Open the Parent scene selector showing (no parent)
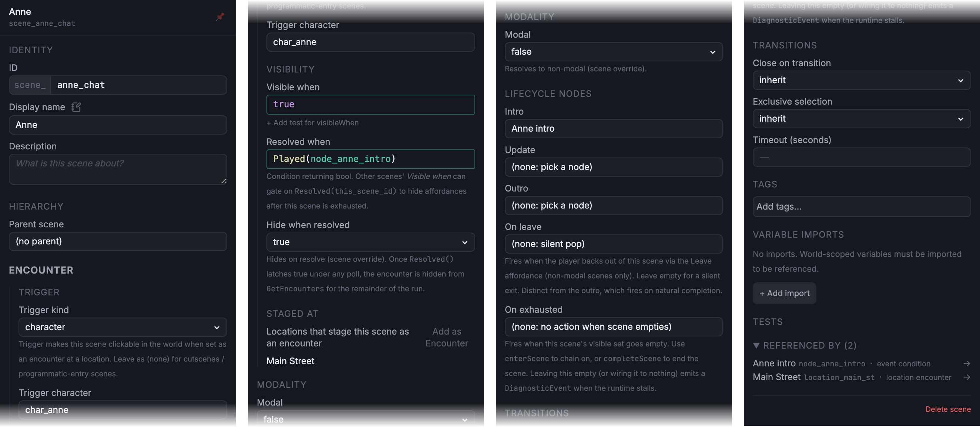 point(118,241)
